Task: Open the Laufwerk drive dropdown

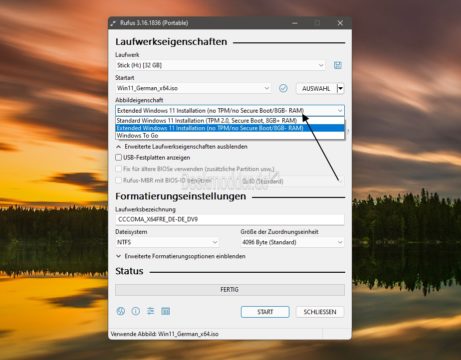Action: click(x=220, y=65)
